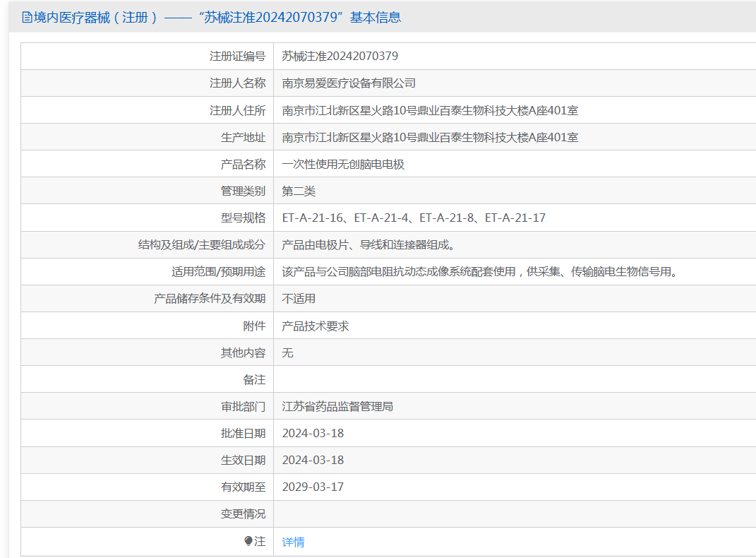Open the 详情 link
756x558 pixels.
[x=293, y=542]
